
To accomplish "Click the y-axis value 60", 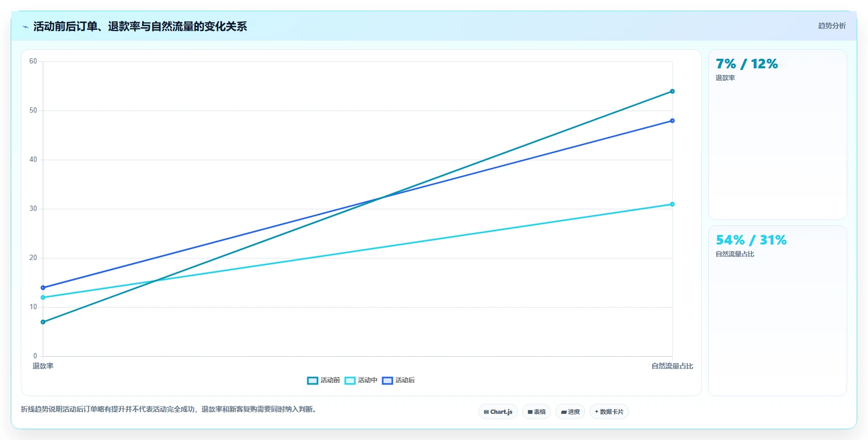I will (33, 61).
